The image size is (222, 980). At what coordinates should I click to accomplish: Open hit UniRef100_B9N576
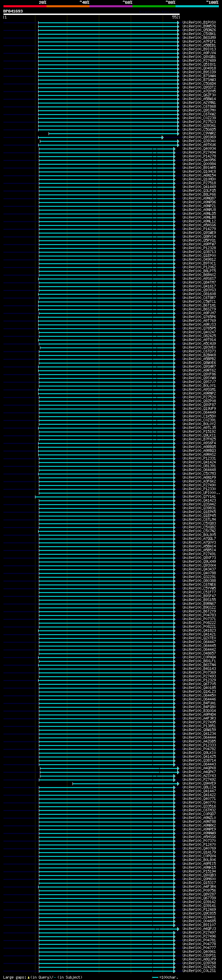point(199,26)
